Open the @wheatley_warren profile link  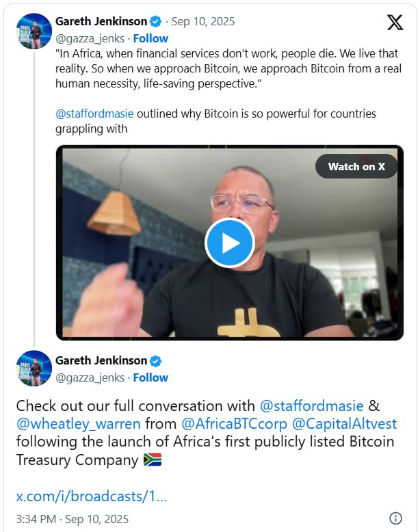[x=78, y=424]
